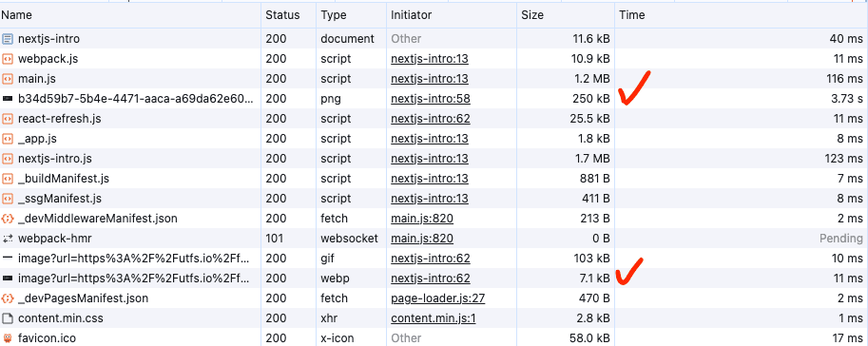Click the document icon beside nextjs-intro
The width and height of the screenshot is (868, 346).
tap(8, 39)
